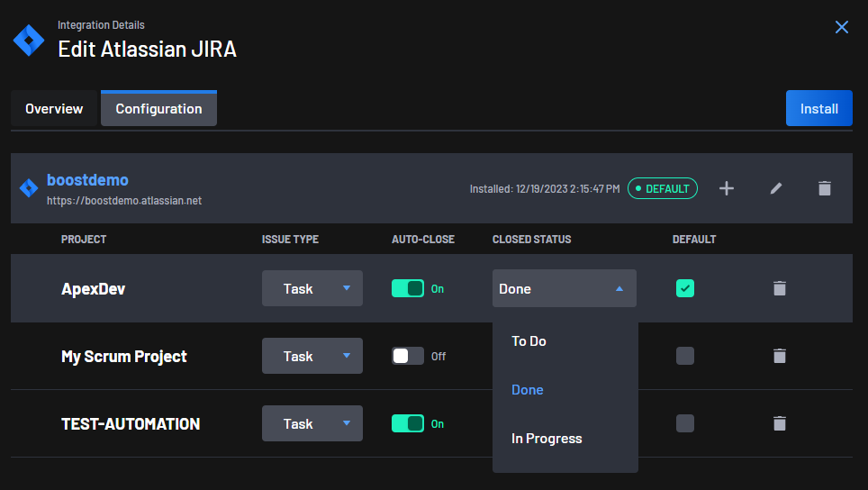This screenshot has width=868, height=490.
Task: Close the integration details dialog
Action: coord(841,27)
